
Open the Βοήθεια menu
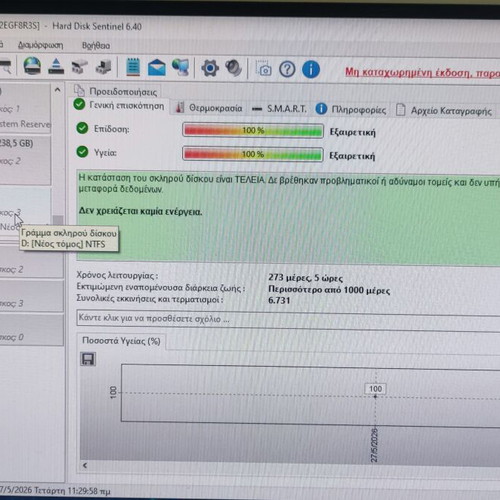[x=96, y=46]
